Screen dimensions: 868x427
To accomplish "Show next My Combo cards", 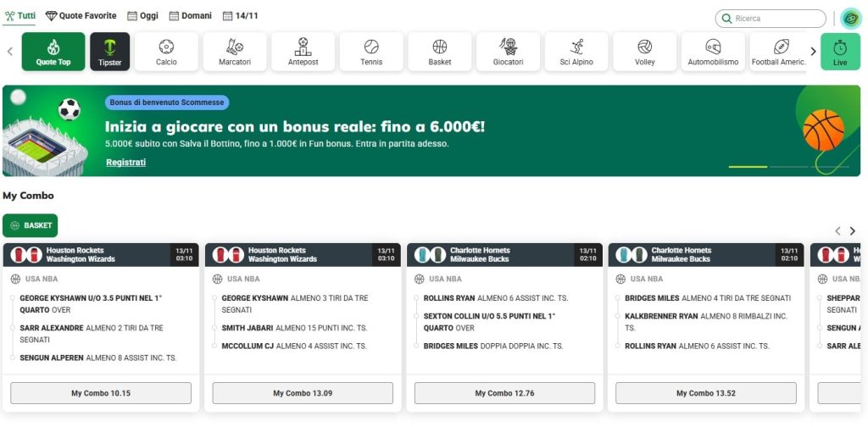I will pos(852,230).
